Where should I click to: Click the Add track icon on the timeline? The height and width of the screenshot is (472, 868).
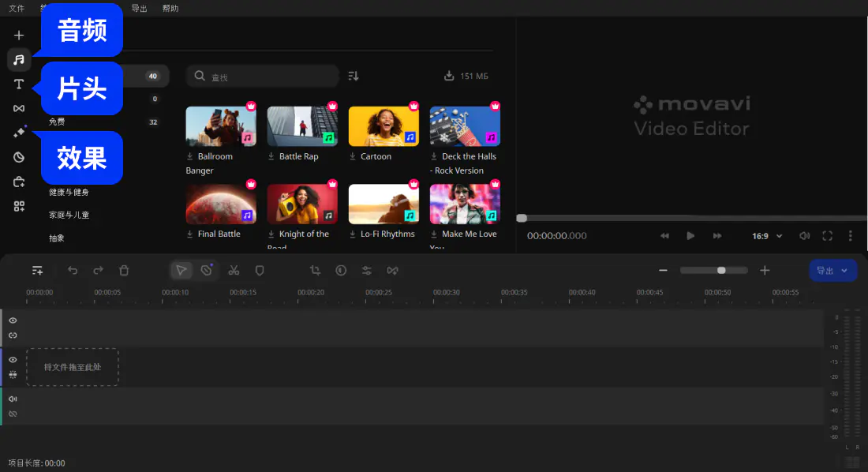37,270
